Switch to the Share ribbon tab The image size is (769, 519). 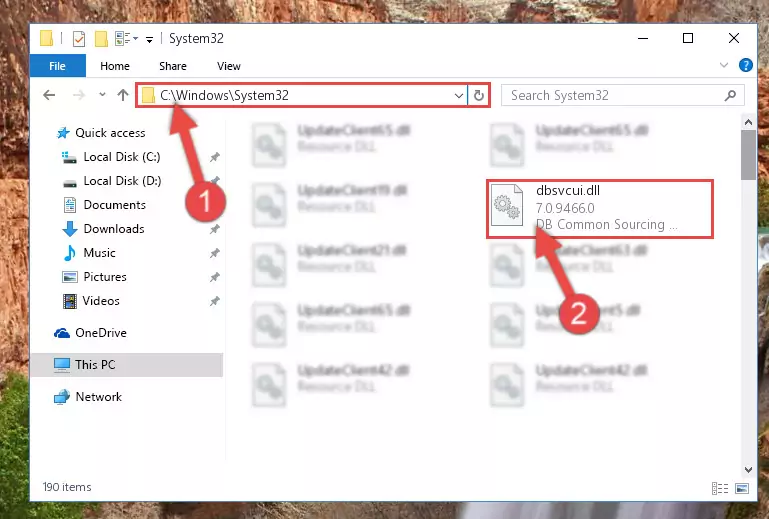click(173, 66)
